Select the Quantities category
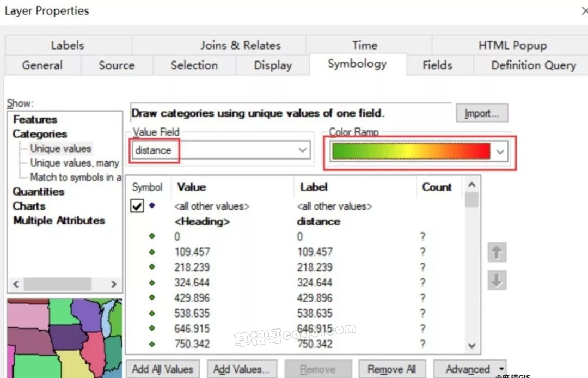The image size is (588, 378). (x=39, y=192)
